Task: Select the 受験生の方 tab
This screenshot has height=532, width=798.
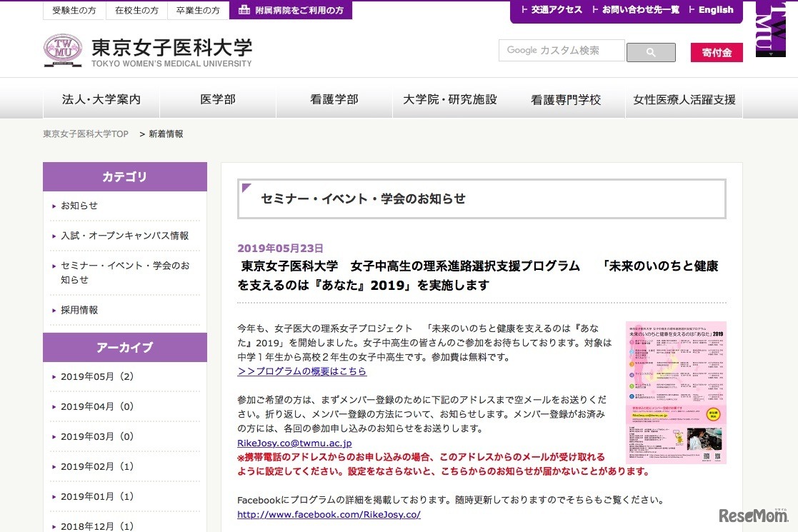Action: [x=74, y=10]
